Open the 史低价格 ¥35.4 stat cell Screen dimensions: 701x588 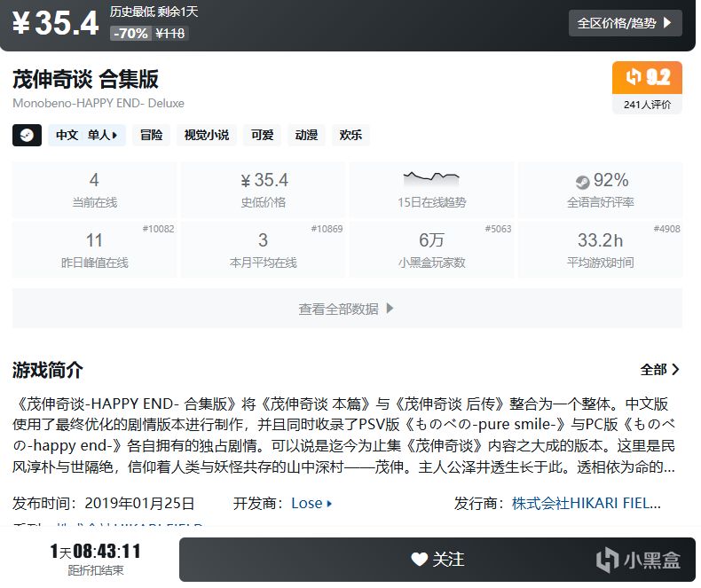pos(264,191)
